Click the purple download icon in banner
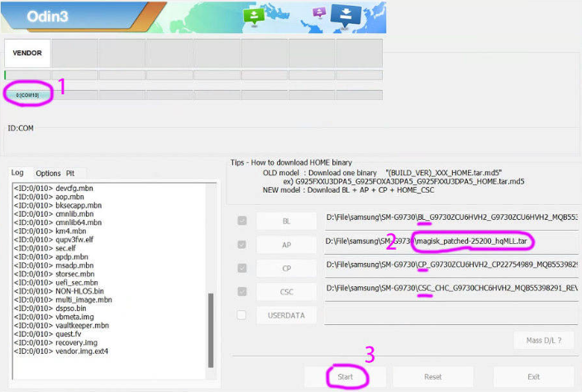 point(319,12)
